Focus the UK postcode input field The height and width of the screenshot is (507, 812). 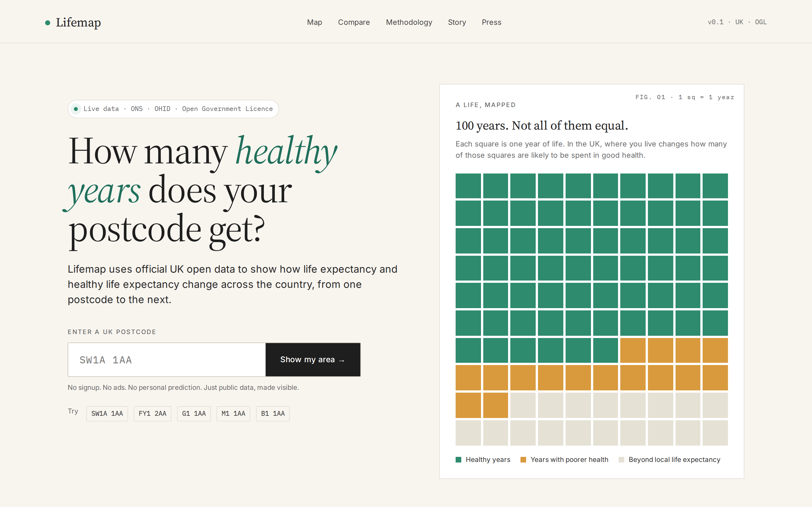click(167, 359)
